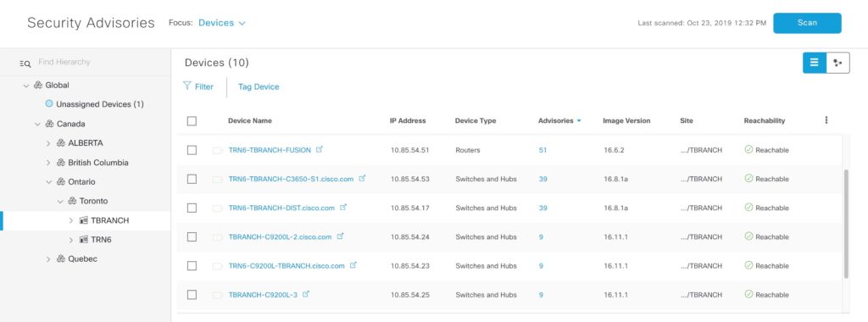This screenshot has height=322, width=868.
Task: Open table column settings three-dot icon
Action: click(x=826, y=120)
